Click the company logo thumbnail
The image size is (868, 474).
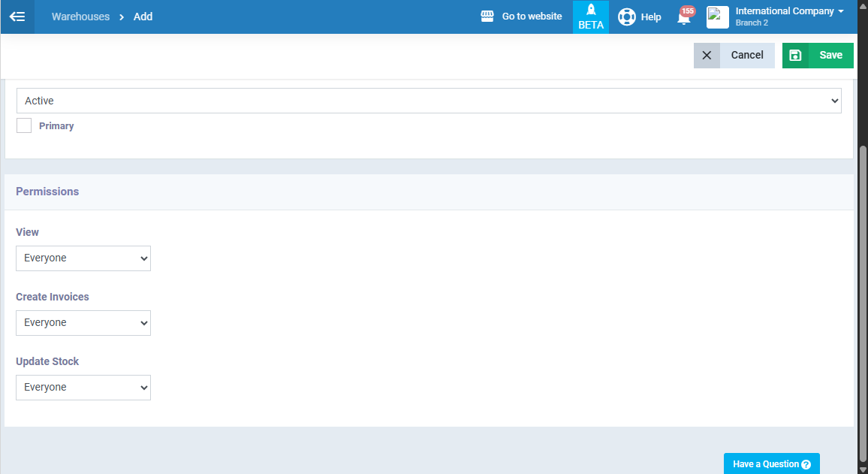(717, 17)
